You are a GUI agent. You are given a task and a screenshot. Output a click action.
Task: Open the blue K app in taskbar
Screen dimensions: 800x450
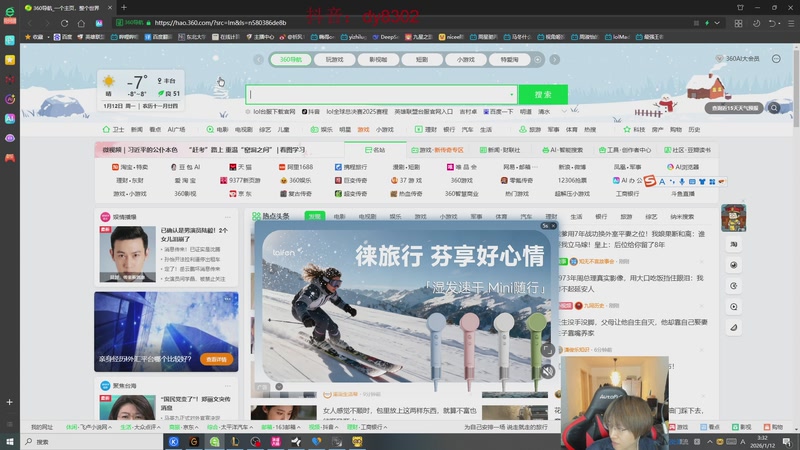pyautogui.click(x=173, y=441)
